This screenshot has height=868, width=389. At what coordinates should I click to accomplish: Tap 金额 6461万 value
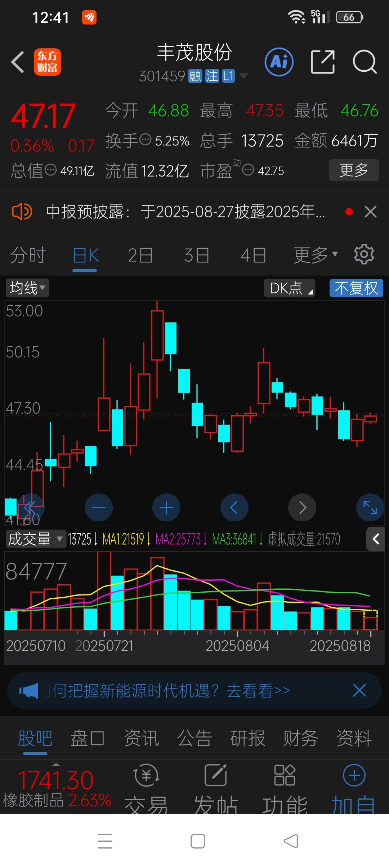pos(336,141)
